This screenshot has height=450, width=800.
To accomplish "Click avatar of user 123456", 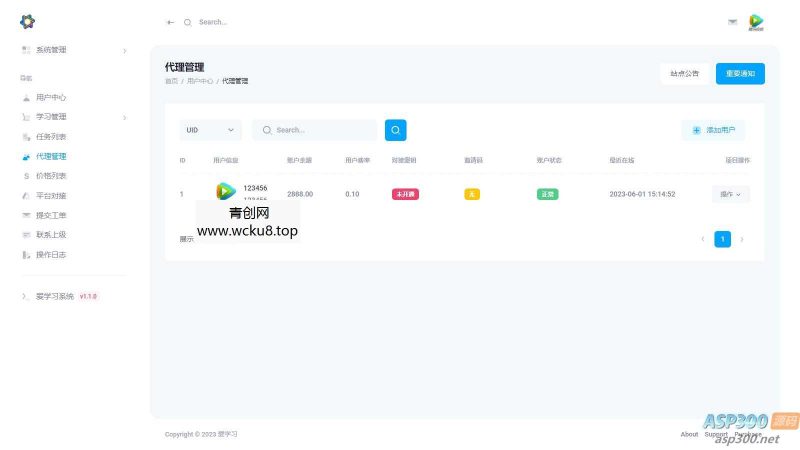I will click(x=226, y=191).
